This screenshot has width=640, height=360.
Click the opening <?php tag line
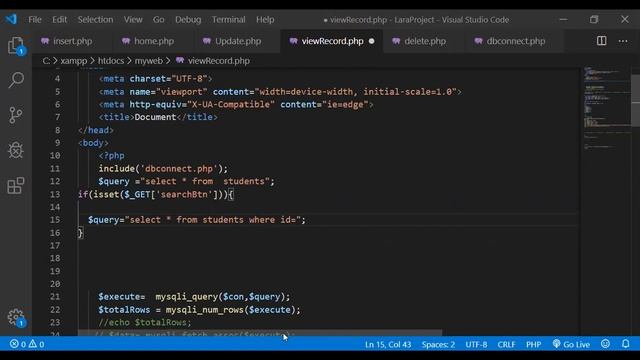[111, 156]
